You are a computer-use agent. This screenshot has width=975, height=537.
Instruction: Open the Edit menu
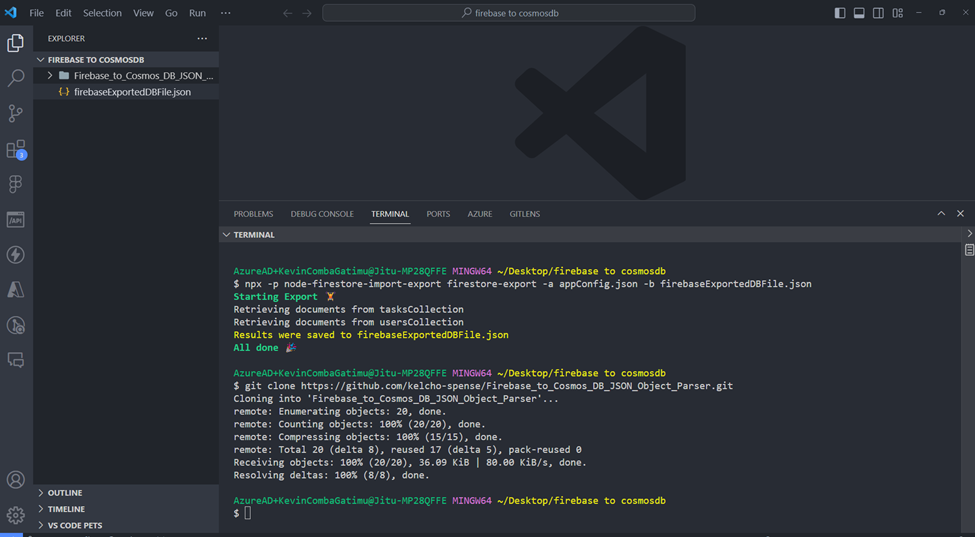[x=63, y=13]
